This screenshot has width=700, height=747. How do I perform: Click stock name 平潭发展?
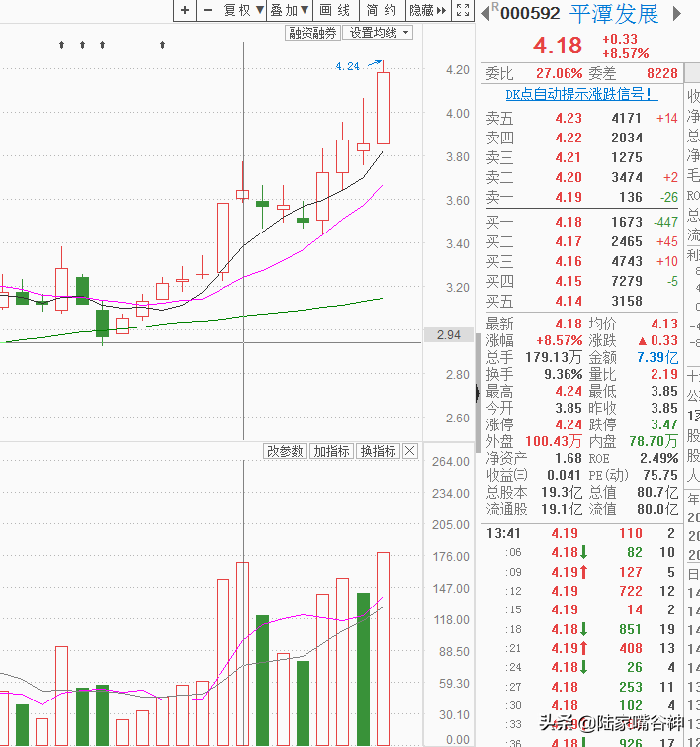(614, 14)
